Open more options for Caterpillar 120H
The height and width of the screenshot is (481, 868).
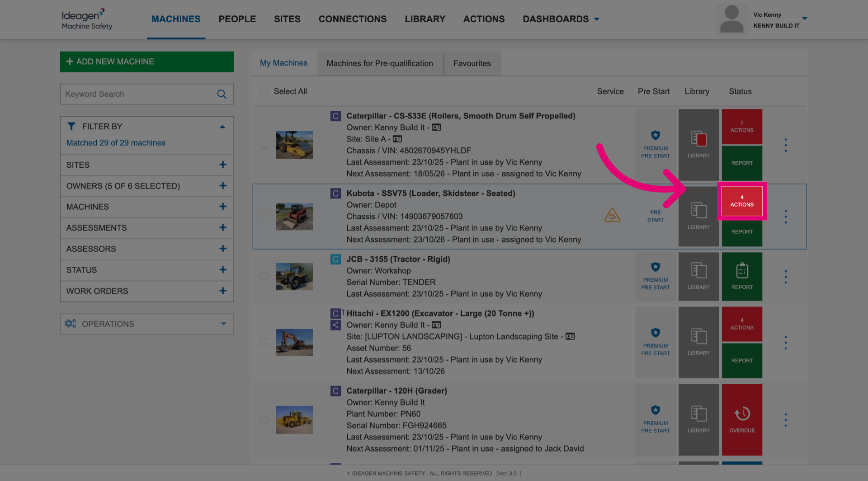[x=786, y=420]
